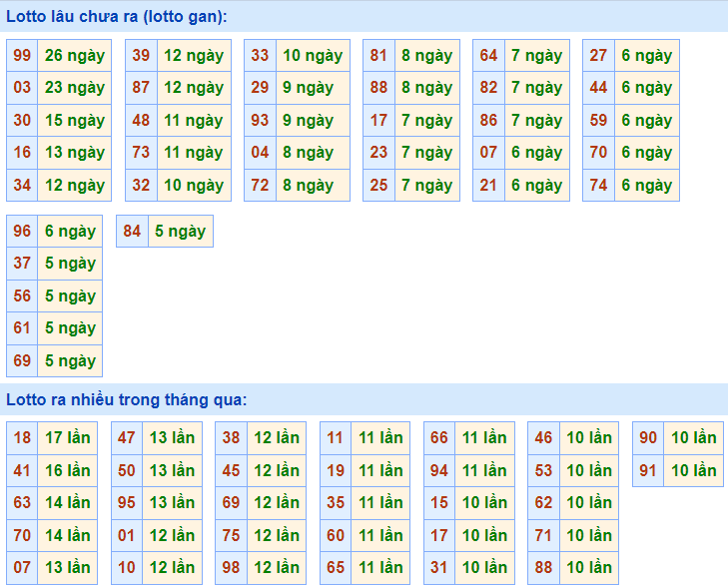Viewport: 728px width, 588px height.
Task: Select number 93 with 9 ngày
Action: point(260,120)
